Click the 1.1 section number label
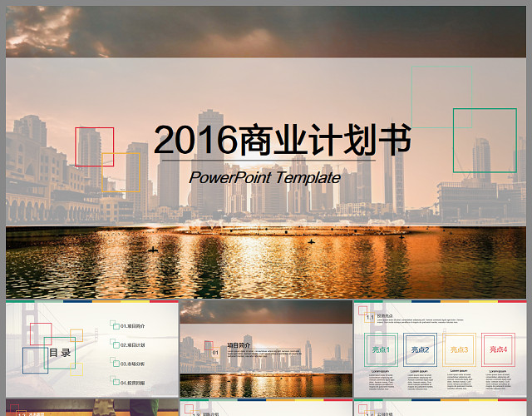Screen dimensions: 532x416 [370, 317]
